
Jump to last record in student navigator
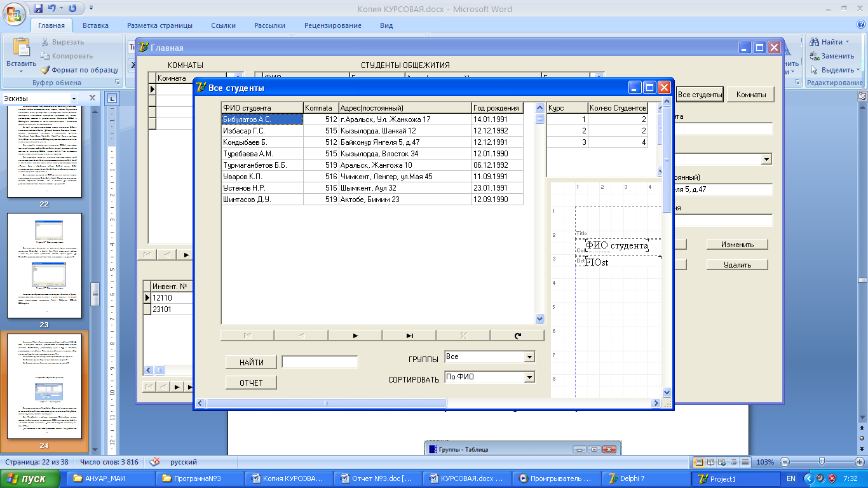[x=409, y=335]
